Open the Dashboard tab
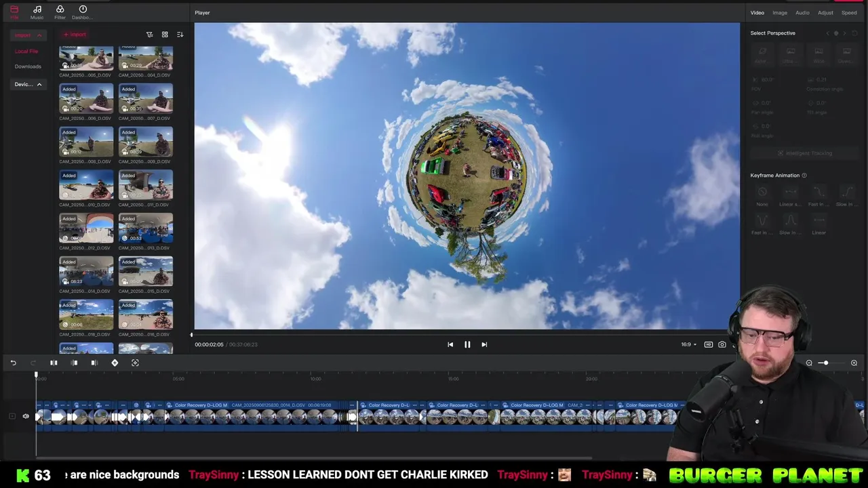The image size is (868, 488). click(x=83, y=12)
